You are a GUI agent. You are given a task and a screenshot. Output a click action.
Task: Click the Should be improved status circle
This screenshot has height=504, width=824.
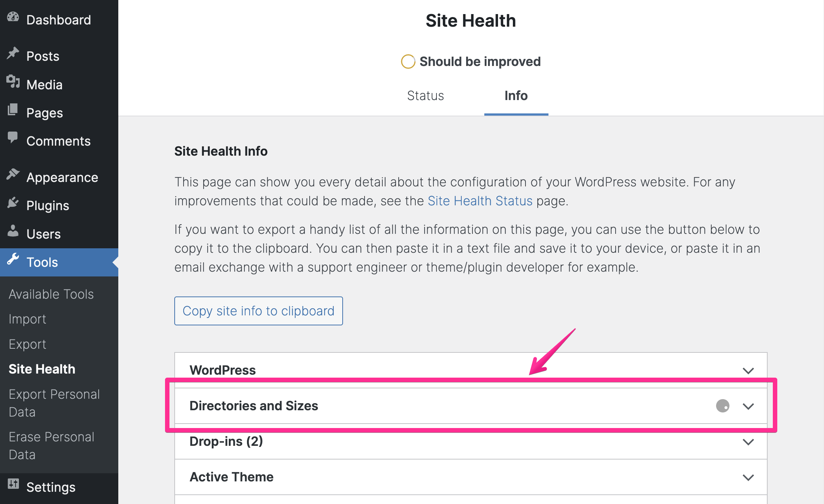(408, 62)
